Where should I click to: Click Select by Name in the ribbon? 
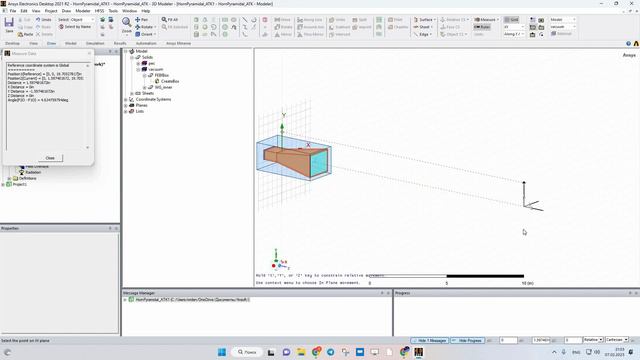pos(75,27)
